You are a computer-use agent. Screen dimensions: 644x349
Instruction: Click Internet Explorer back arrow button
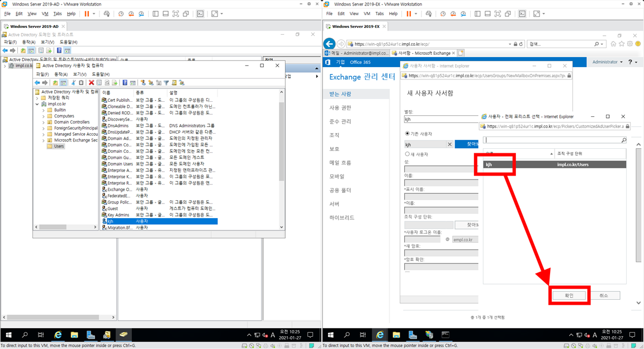point(329,44)
